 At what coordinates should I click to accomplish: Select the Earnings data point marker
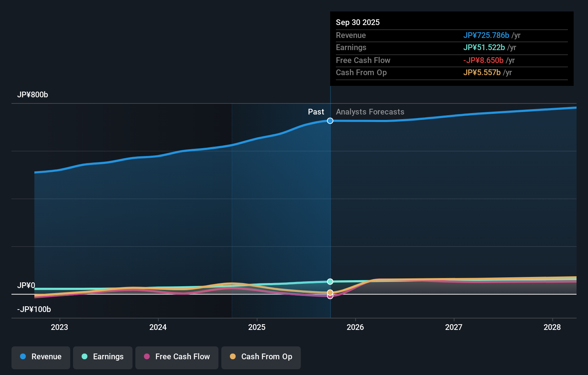pos(330,282)
